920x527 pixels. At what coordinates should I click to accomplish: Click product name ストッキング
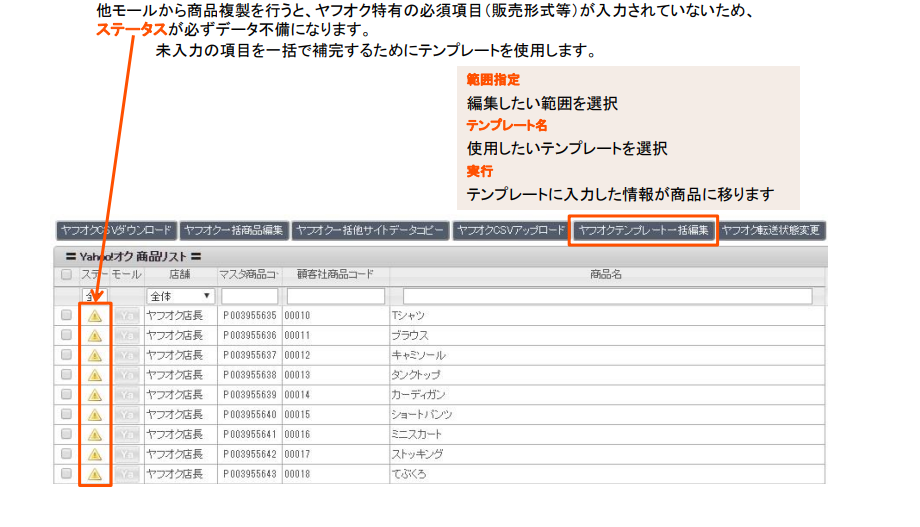(x=417, y=454)
